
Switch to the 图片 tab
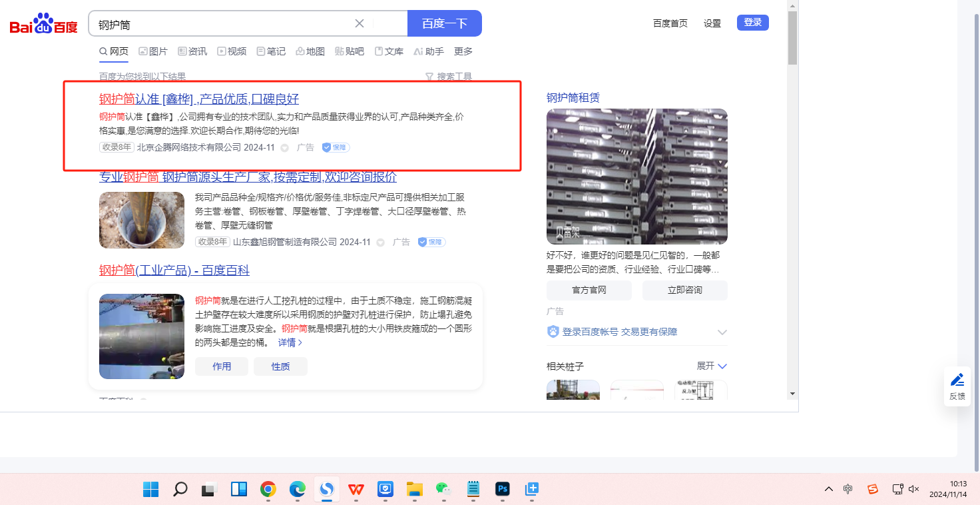153,51
